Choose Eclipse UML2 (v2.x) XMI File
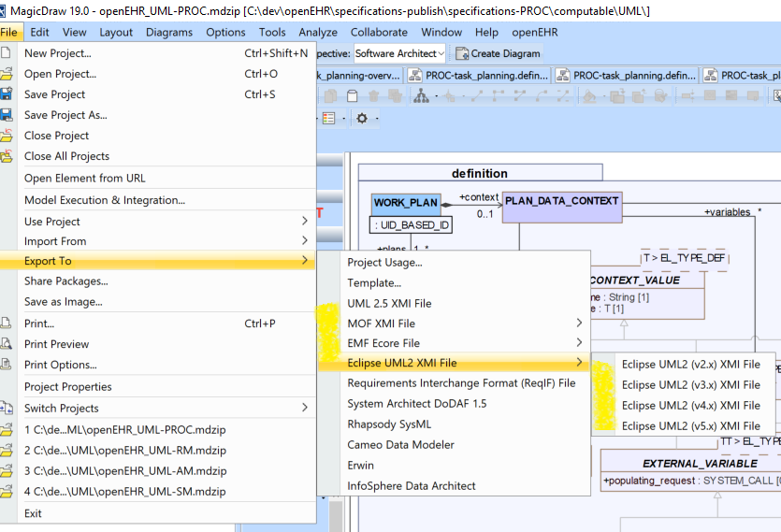 pos(690,364)
